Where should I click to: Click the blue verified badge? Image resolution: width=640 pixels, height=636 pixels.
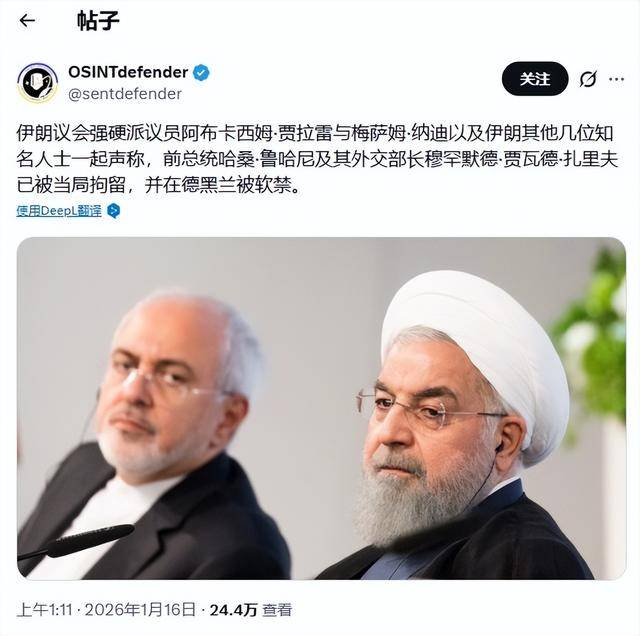(201, 73)
